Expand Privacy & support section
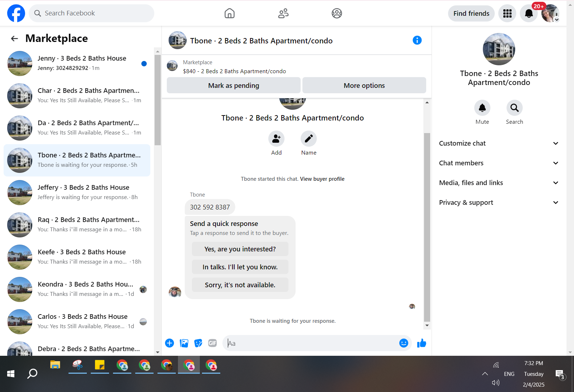This screenshot has height=392, width=574. coord(499,203)
